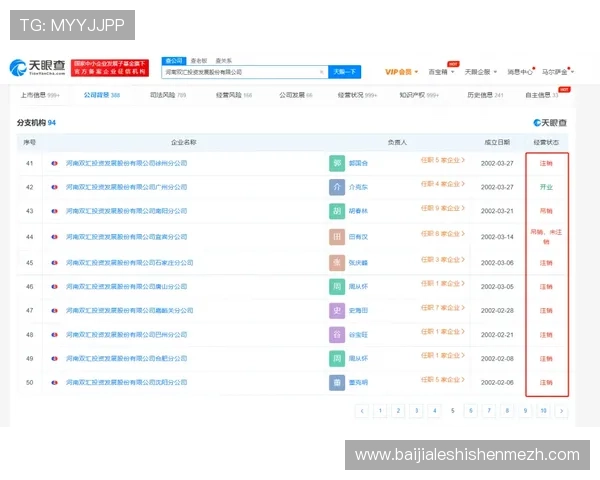Click the 田 avatar tile in row 44
This screenshot has width=600, height=480.
coord(337,237)
